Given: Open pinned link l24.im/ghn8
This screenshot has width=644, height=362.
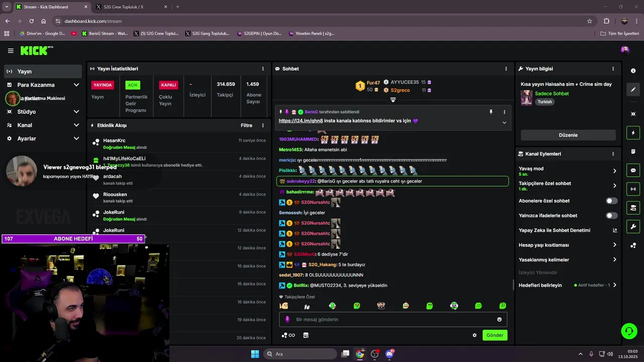Looking at the screenshot, I should point(301,121).
